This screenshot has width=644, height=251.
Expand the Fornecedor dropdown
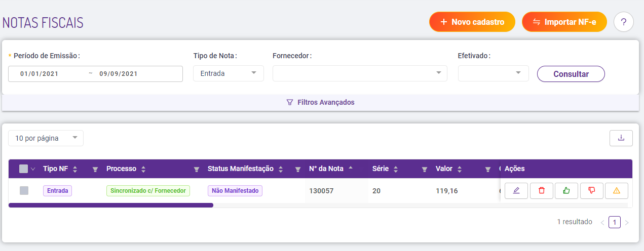360,73
